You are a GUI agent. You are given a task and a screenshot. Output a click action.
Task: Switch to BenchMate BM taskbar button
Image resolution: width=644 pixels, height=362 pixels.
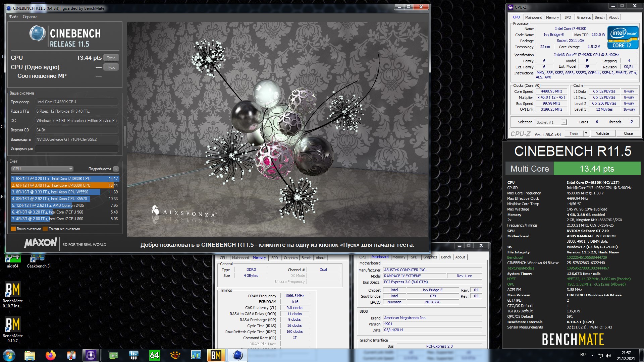(x=216, y=355)
